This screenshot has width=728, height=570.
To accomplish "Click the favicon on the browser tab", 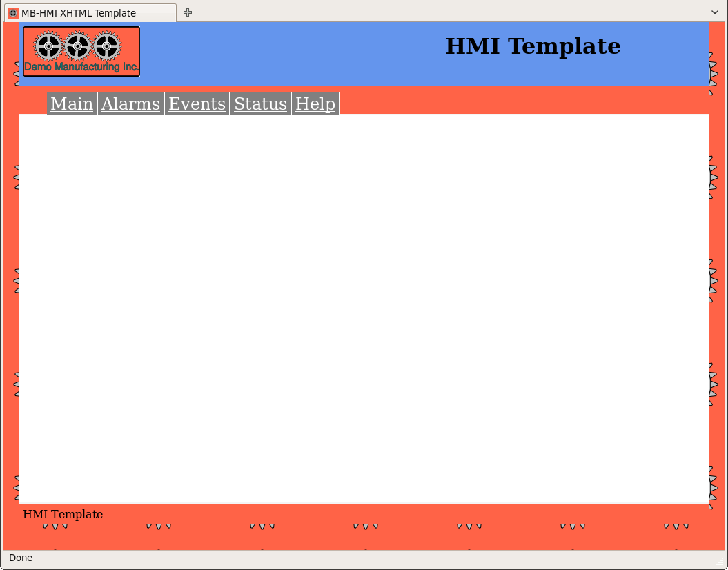I will [x=13, y=13].
